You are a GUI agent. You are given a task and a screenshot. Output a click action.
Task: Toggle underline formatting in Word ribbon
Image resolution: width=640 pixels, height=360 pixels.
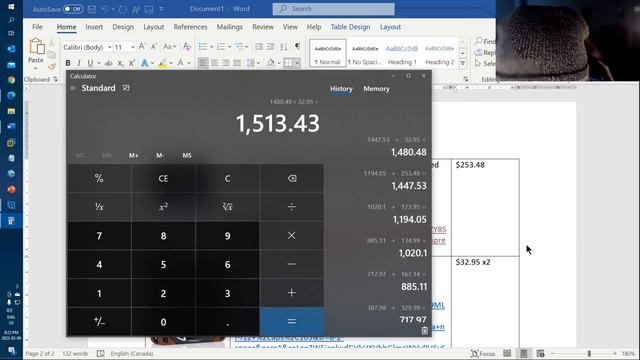click(90, 63)
